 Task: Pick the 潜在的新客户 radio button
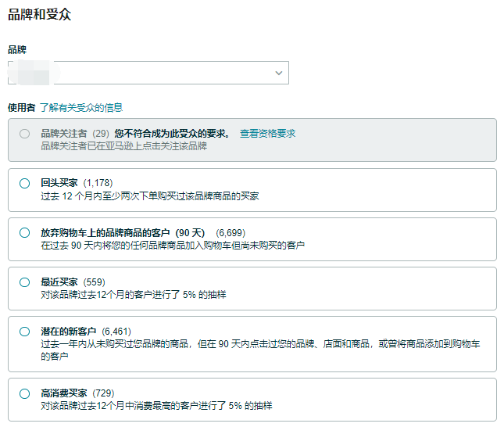pos(24,331)
